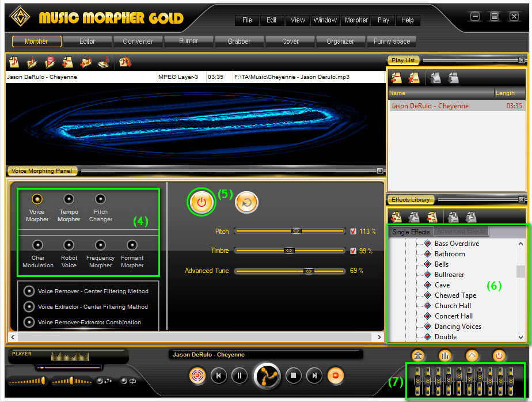Skip to previous track

[x=219, y=376]
